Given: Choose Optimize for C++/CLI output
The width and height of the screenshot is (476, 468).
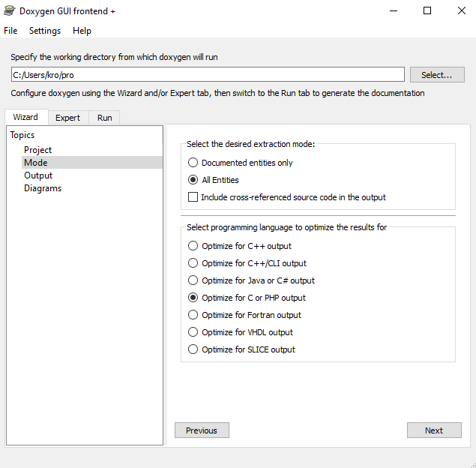Looking at the screenshot, I should [193, 263].
